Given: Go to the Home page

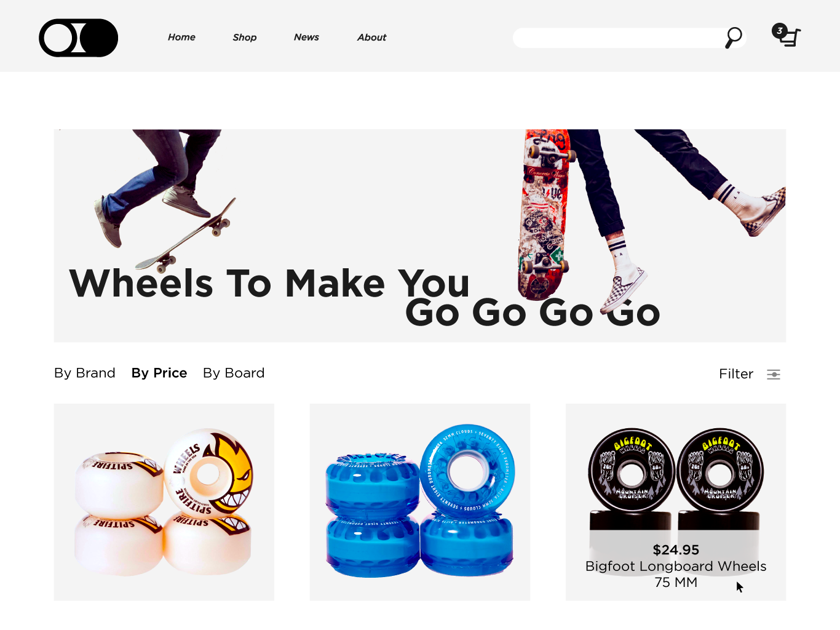Looking at the screenshot, I should (x=181, y=38).
